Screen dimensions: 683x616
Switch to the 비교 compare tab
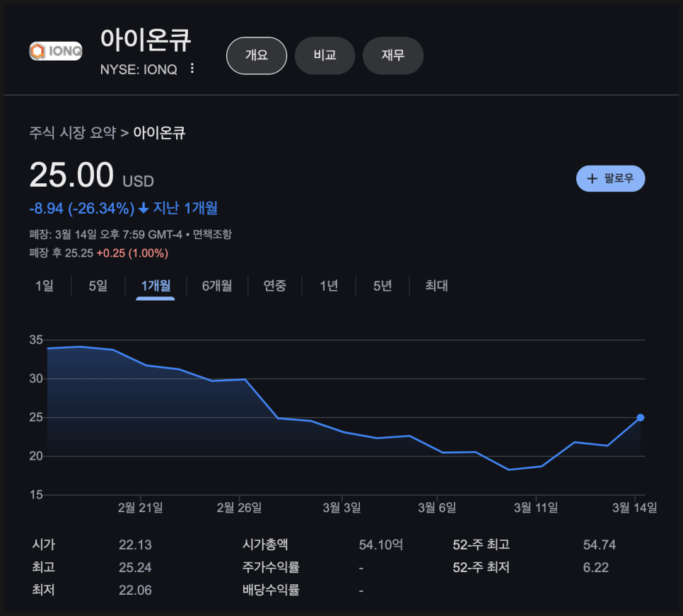pos(325,55)
